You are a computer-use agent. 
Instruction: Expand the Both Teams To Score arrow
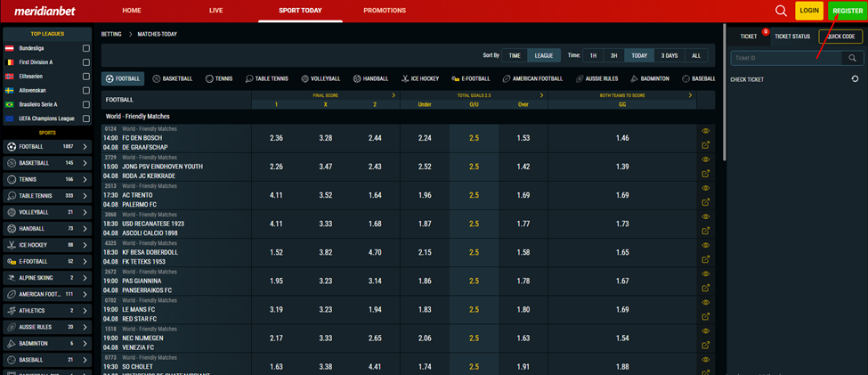(690, 95)
